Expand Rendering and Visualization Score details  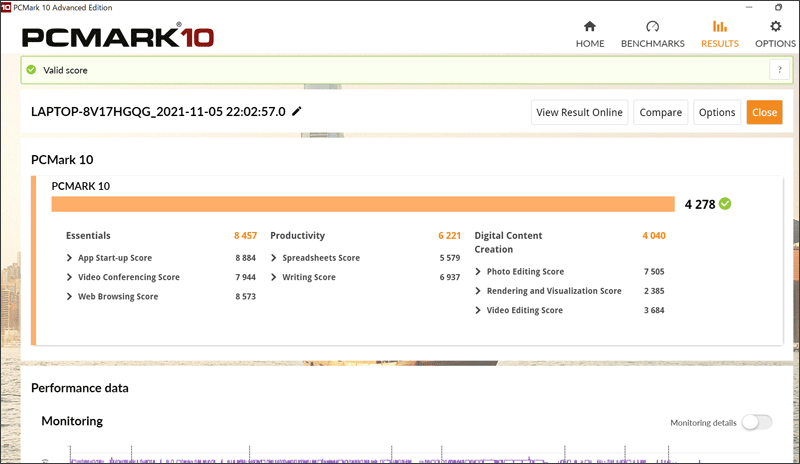pyautogui.click(x=478, y=291)
